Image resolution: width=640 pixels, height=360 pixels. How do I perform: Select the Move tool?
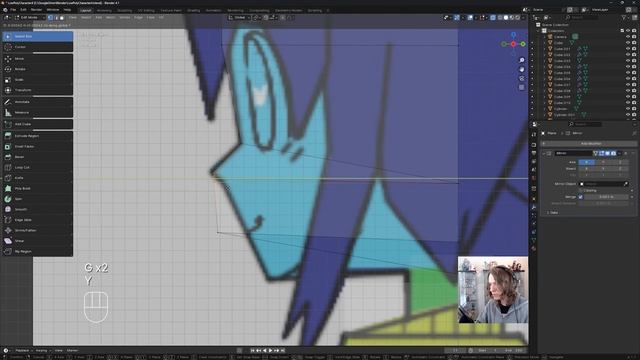[x=38, y=59]
